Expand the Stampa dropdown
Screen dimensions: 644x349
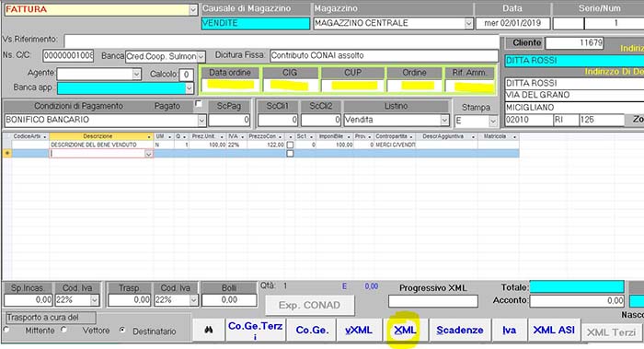[x=492, y=122]
